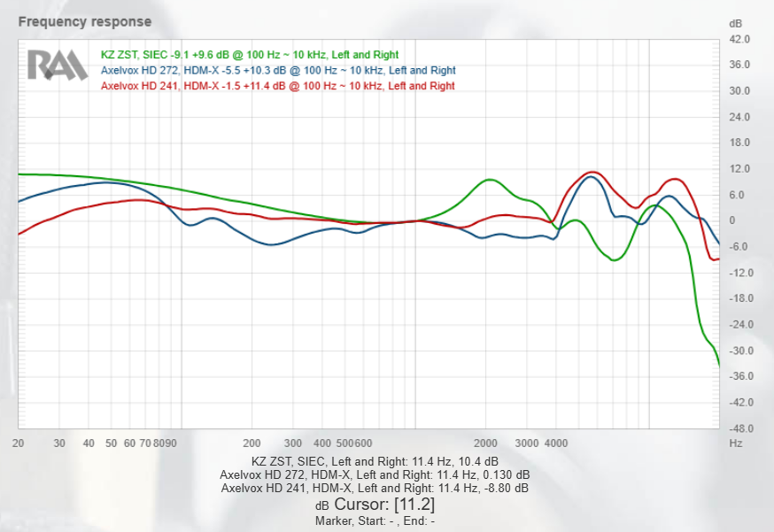The height and width of the screenshot is (532, 774).
Task: Click the dB unit label above axis
Action: 736,24
